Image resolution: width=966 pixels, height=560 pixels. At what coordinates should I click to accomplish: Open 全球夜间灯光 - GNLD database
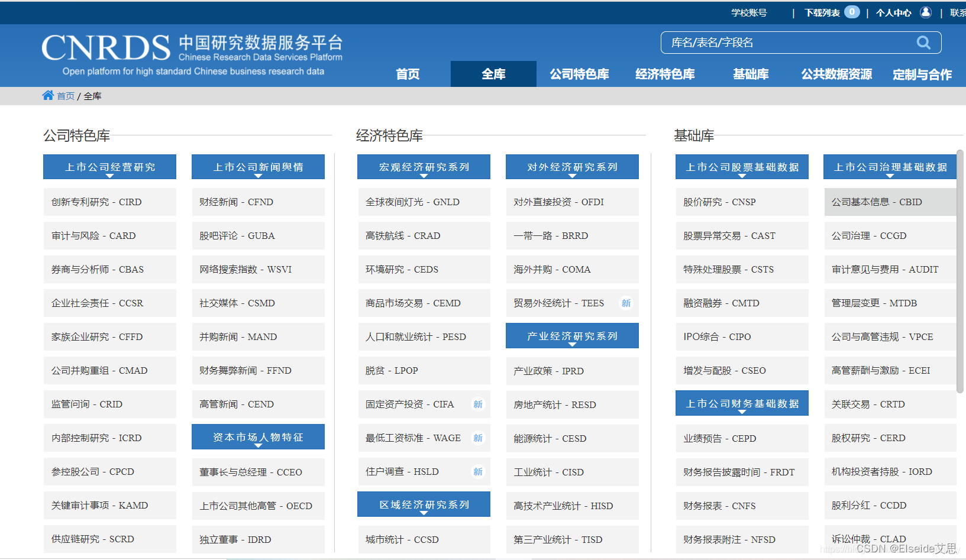[424, 202]
